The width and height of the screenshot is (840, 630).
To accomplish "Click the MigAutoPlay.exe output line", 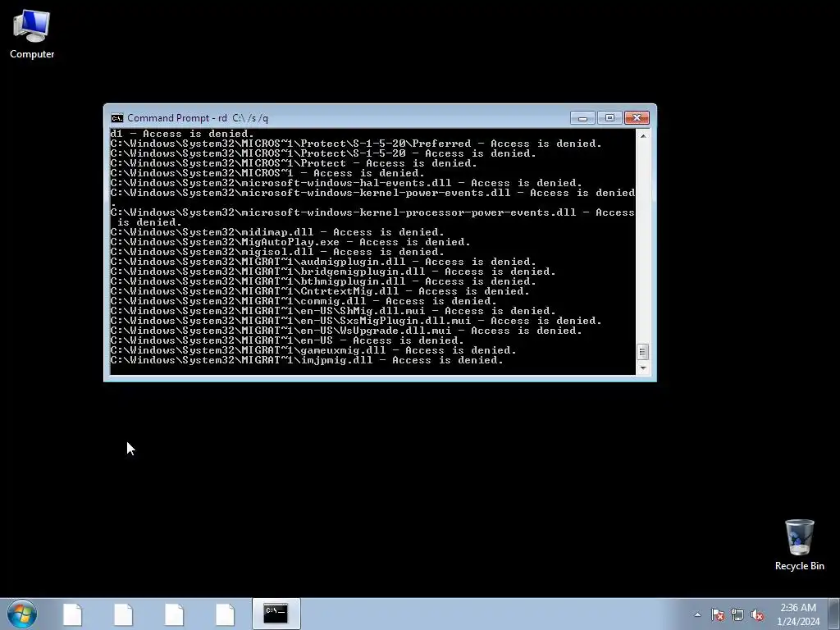I will pos(290,242).
